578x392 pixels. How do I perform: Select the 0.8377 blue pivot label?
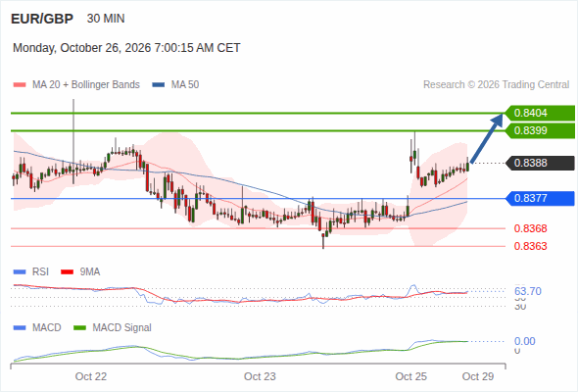pos(540,198)
